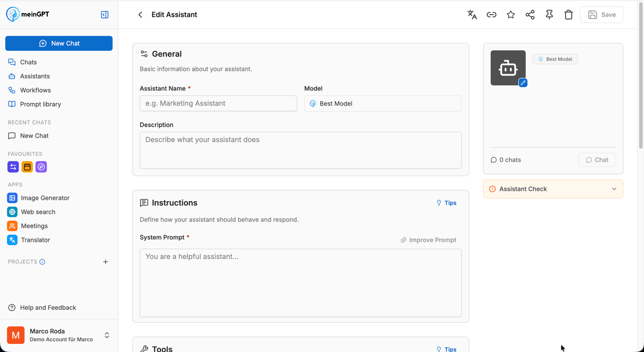Start a chat with the blue New Chat button
644x352 pixels.
pyautogui.click(x=59, y=43)
